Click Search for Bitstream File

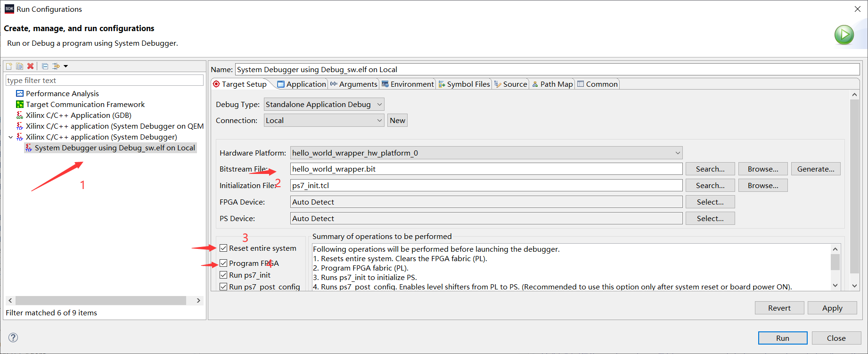click(x=710, y=169)
